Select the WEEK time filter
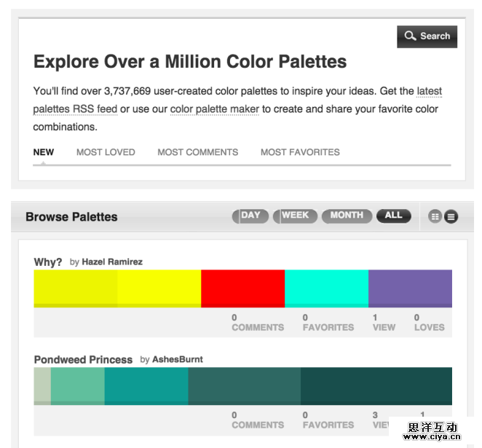The image size is (482, 448). (295, 216)
